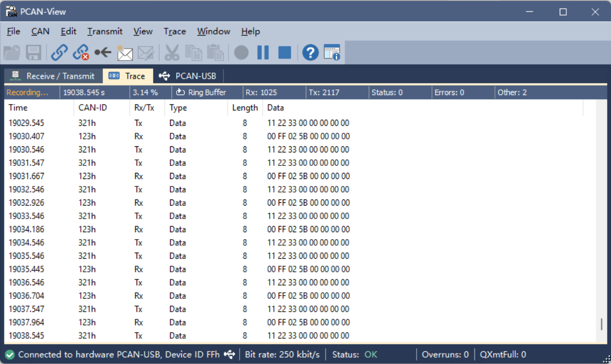Click the About window info icon

332,53
